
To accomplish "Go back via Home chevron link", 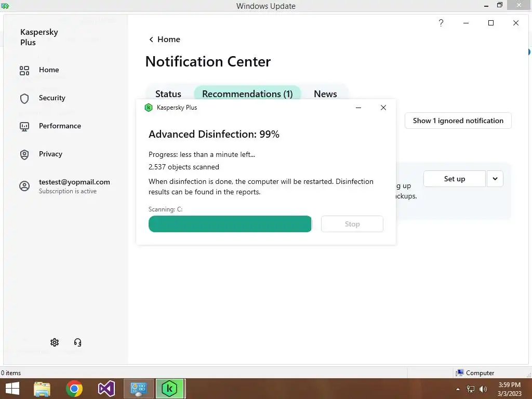I will pyautogui.click(x=165, y=39).
